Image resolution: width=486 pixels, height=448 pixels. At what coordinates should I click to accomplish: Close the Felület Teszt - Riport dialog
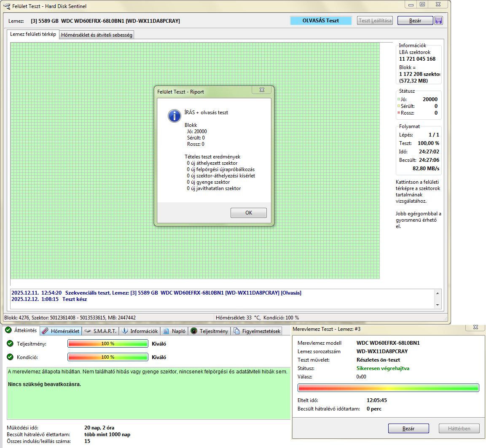[262, 90]
